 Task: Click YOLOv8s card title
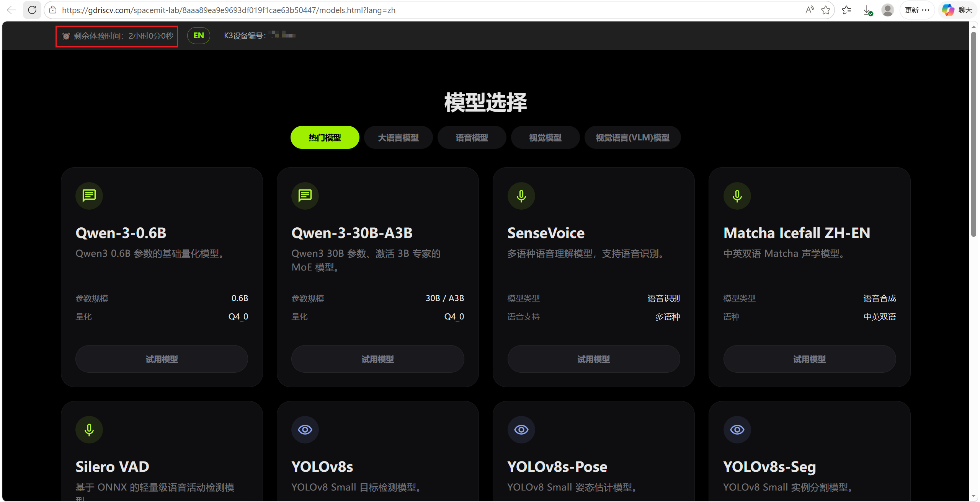point(322,467)
